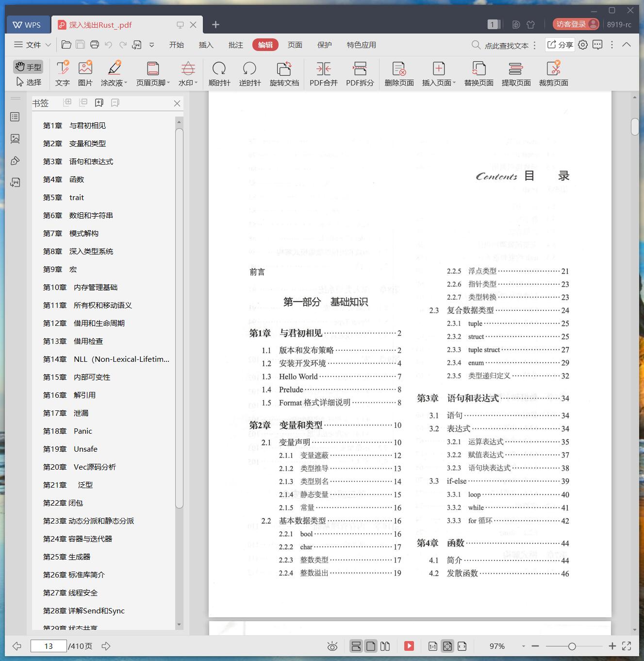Open the settings gear icon
Screen dimensions: 644x661
(x=583, y=45)
